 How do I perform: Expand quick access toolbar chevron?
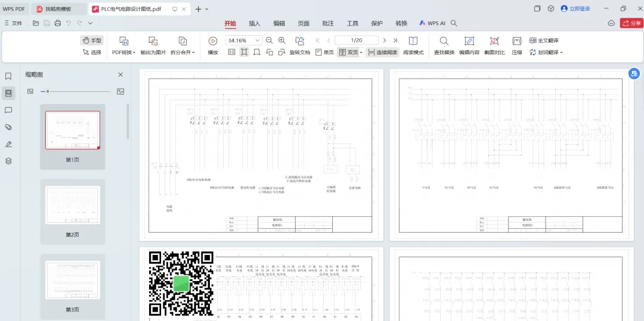(x=91, y=23)
